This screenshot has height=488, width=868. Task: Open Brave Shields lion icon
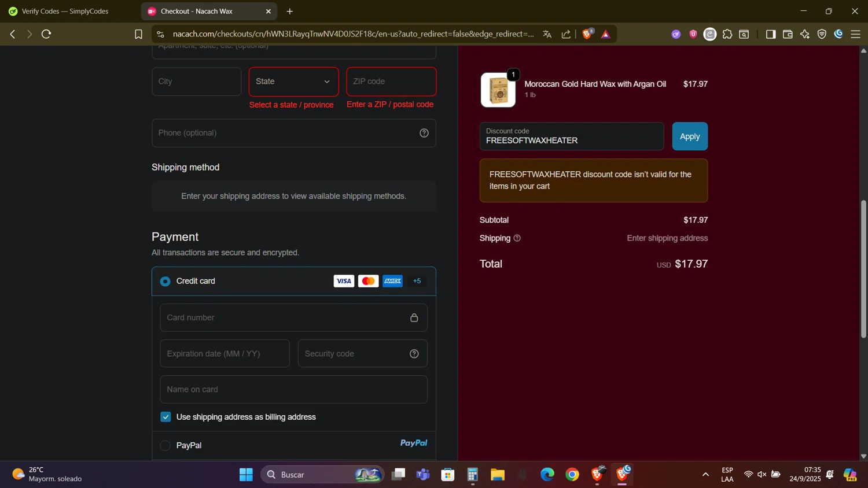pyautogui.click(x=587, y=34)
